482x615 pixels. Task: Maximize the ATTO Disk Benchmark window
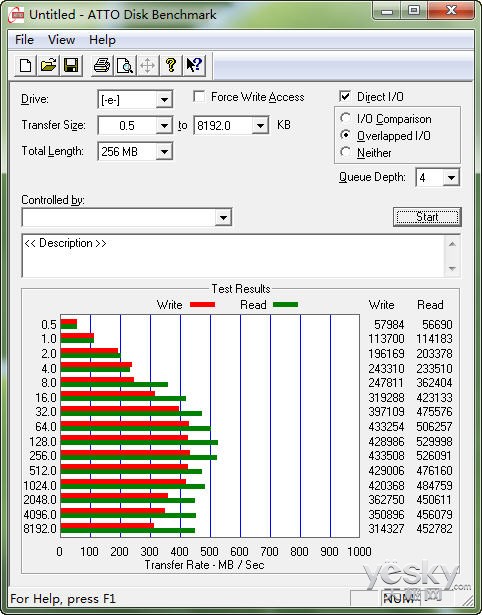click(414, 11)
